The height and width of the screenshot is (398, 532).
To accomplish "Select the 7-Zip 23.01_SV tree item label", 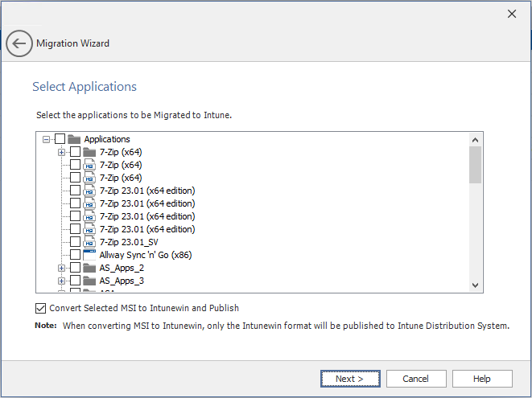I will pyautogui.click(x=128, y=242).
